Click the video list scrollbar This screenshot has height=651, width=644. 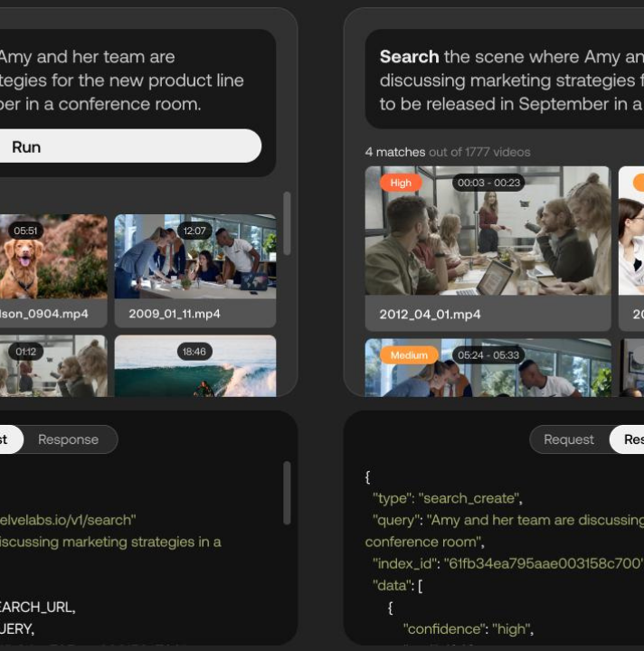tap(287, 223)
